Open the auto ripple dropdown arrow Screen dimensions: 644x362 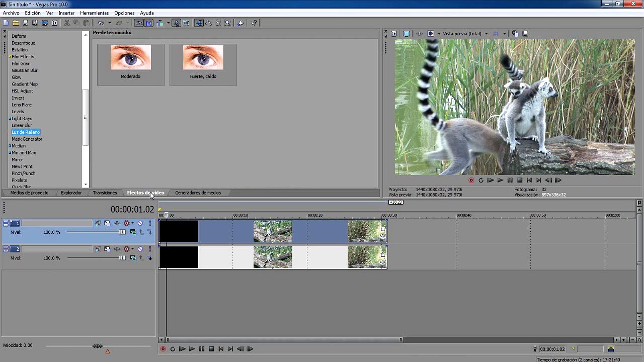(169, 23)
